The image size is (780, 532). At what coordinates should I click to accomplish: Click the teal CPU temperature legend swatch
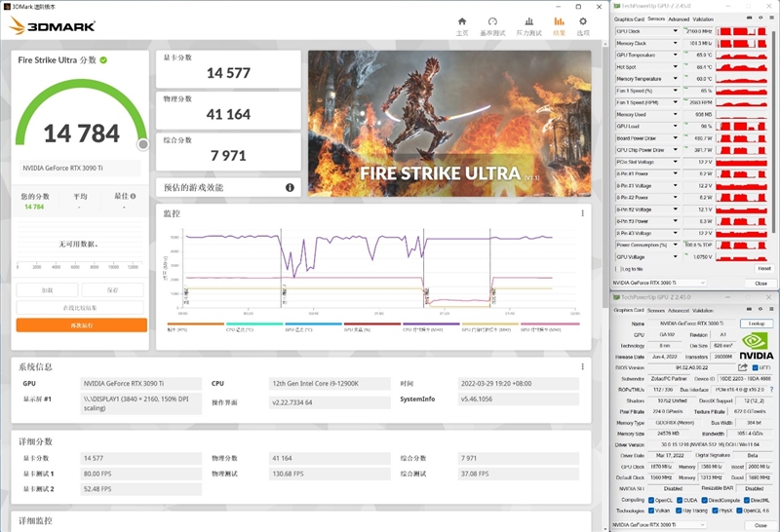coord(254,323)
